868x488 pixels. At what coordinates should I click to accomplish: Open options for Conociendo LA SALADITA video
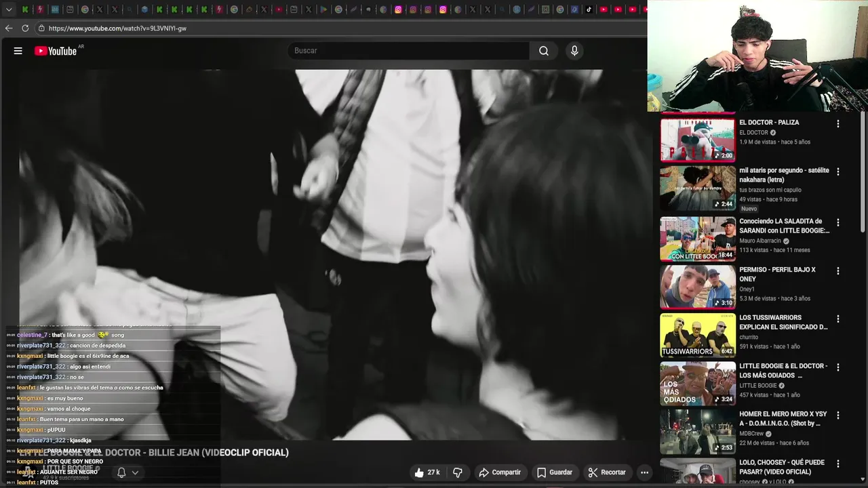point(838,222)
